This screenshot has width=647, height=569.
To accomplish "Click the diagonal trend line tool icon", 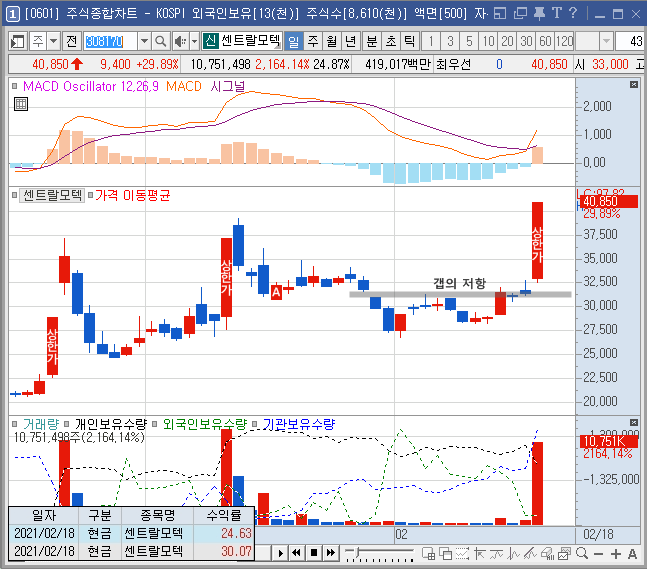I will point(530,554).
